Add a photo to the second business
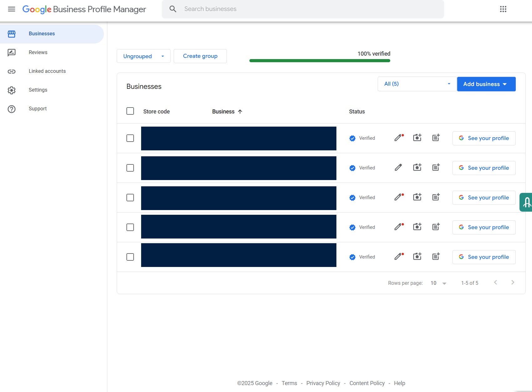Viewport: 532px width, 392px height. tap(417, 167)
